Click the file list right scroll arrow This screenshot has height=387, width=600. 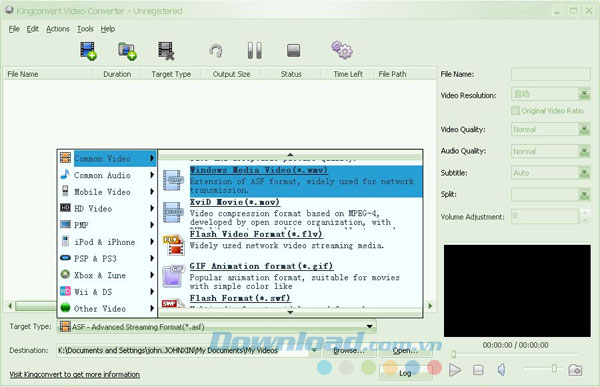pos(430,306)
